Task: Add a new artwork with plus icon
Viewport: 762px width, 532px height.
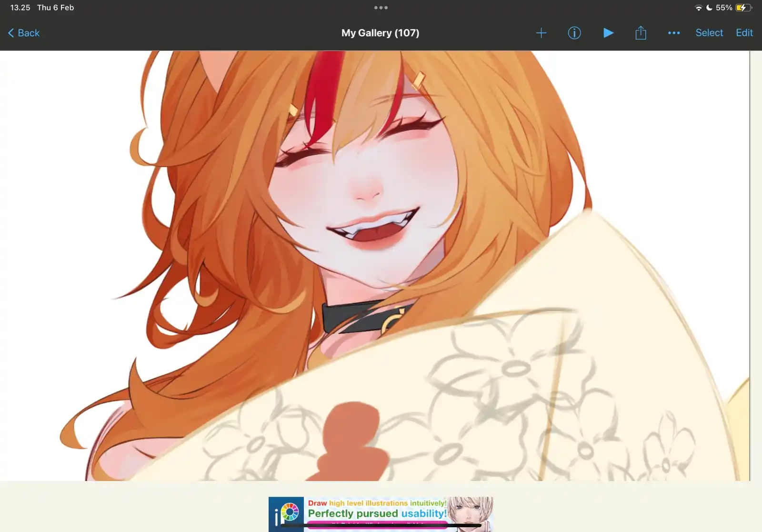Action: pos(541,33)
